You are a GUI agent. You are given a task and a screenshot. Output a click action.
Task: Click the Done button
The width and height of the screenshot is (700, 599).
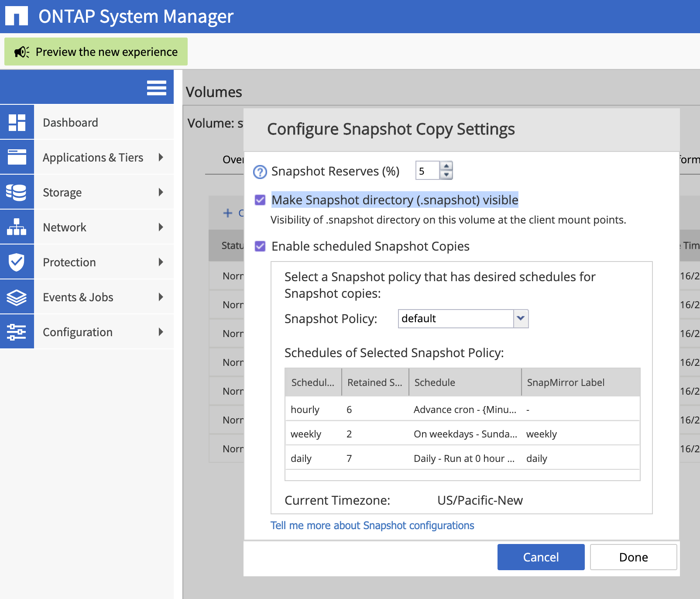click(633, 557)
